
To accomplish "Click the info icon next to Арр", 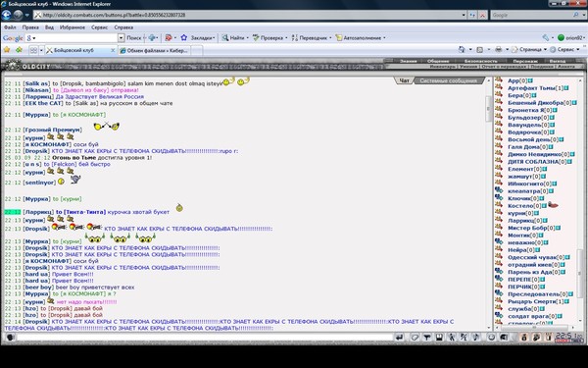I will pyautogui.click(x=530, y=80).
